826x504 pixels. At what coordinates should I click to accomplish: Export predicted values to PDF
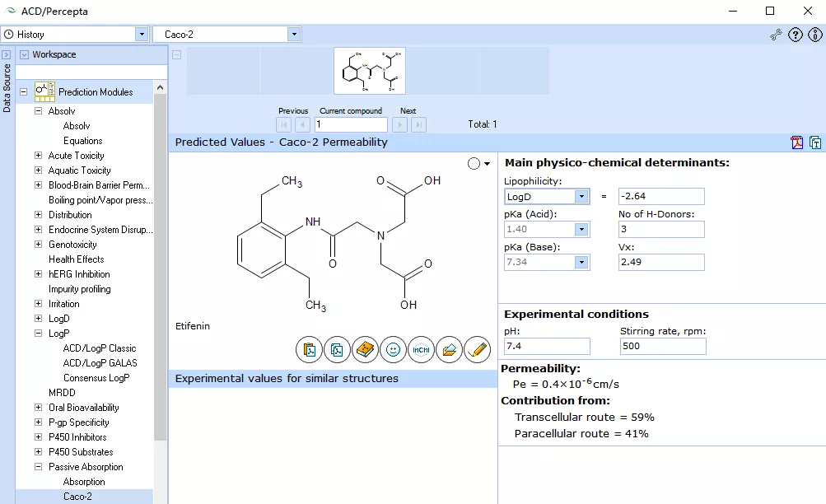[x=797, y=142]
